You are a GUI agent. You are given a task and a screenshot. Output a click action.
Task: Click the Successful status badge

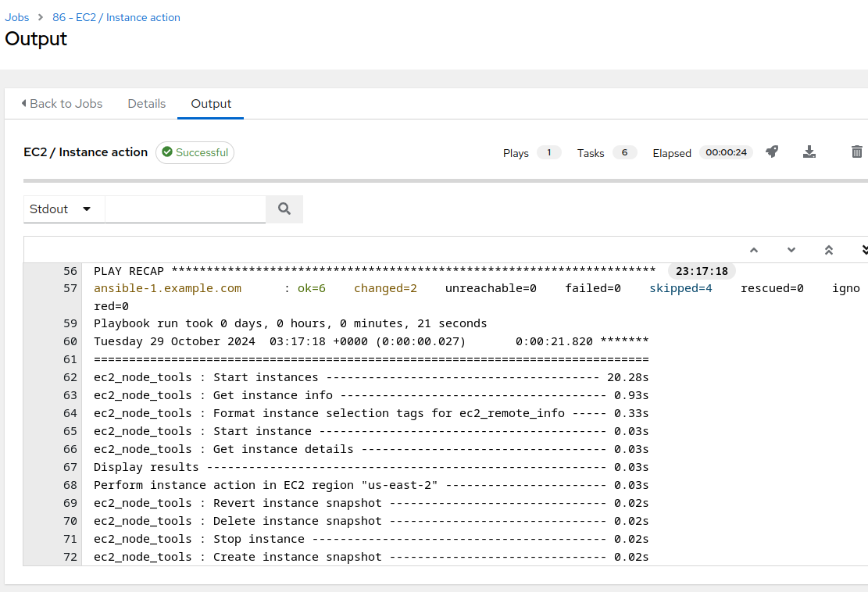(195, 152)
